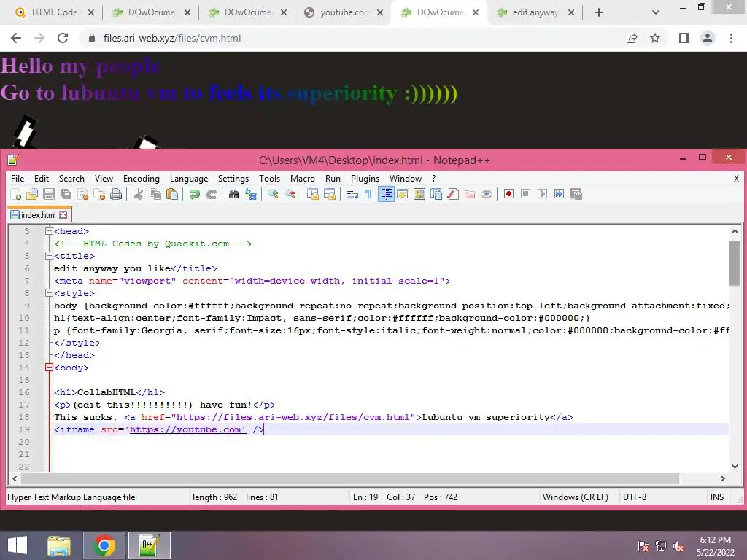This screenshot has width=747, height=560.
Task: Cut selection using the scissors icon
Action: click(139, 194)
